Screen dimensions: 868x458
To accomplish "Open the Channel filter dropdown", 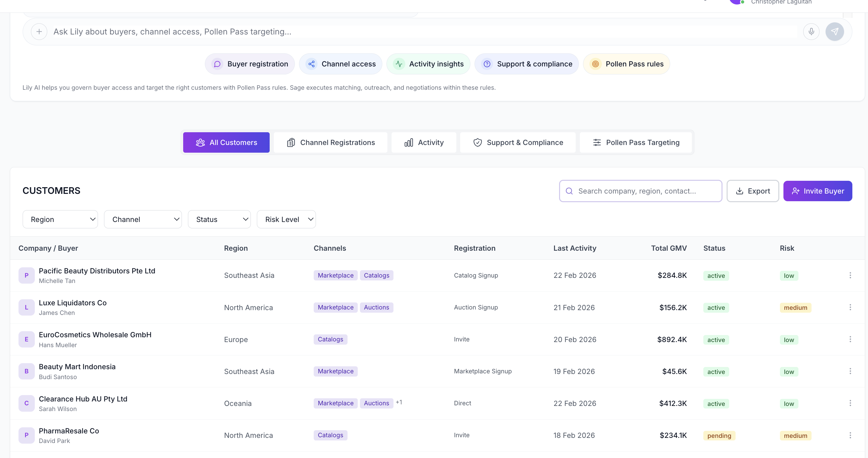I will click(x=143, y=219).
